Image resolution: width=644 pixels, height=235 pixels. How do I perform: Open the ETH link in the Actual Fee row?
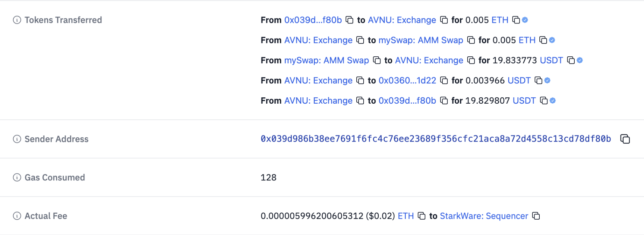coord(406,216)
